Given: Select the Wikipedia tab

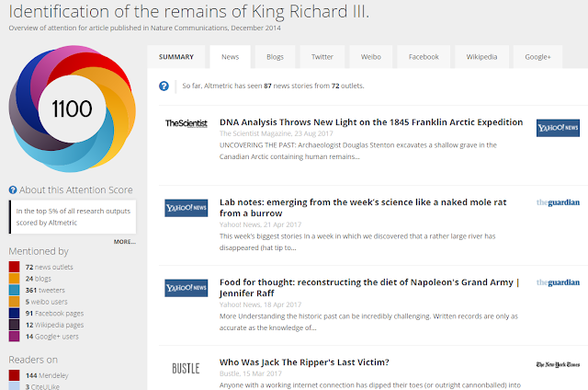Looking at the screenshot, I should (x=482, y=57).
